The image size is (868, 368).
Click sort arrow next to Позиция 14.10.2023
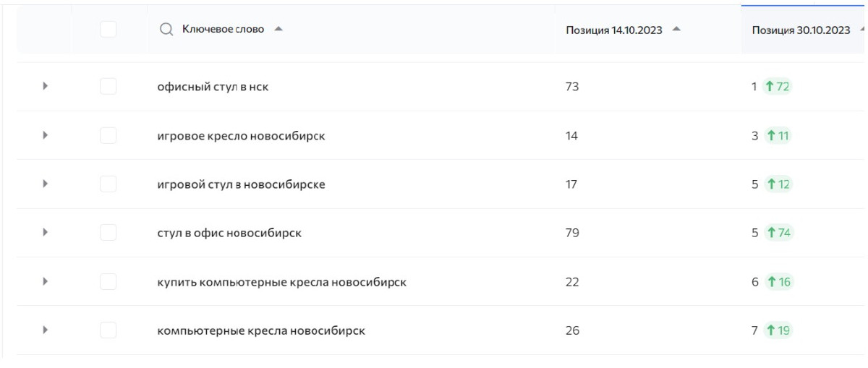pos(676,30)
